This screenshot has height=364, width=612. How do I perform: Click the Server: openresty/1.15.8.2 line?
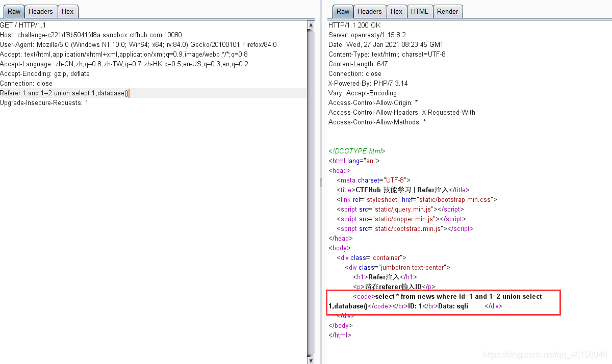(x=367, y=35)
